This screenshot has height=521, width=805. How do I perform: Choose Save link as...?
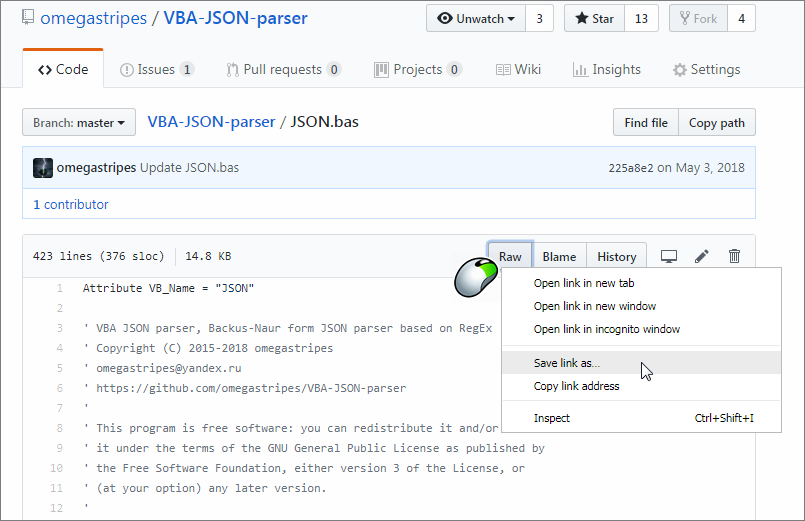click(x=641, y=363)
